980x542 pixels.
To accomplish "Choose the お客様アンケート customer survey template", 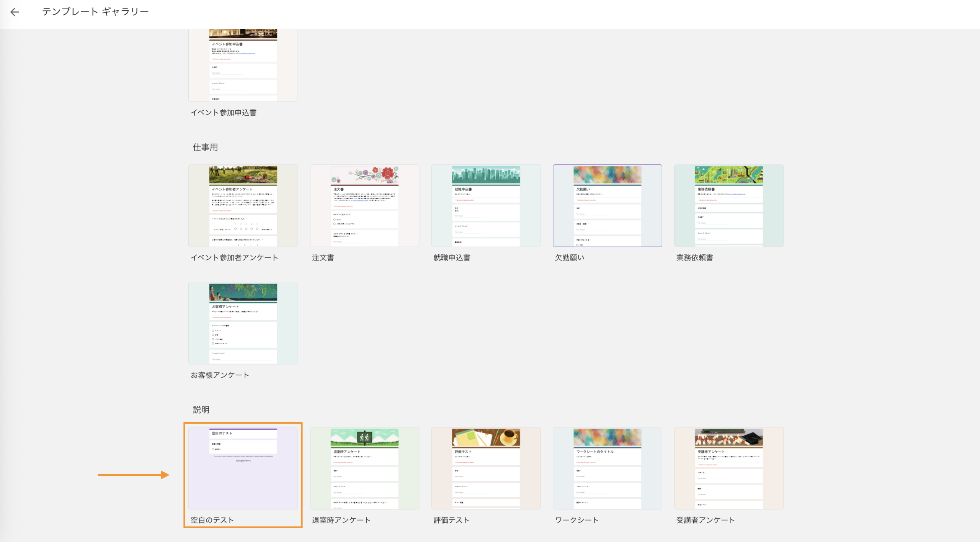I will [x=243, y=323].
